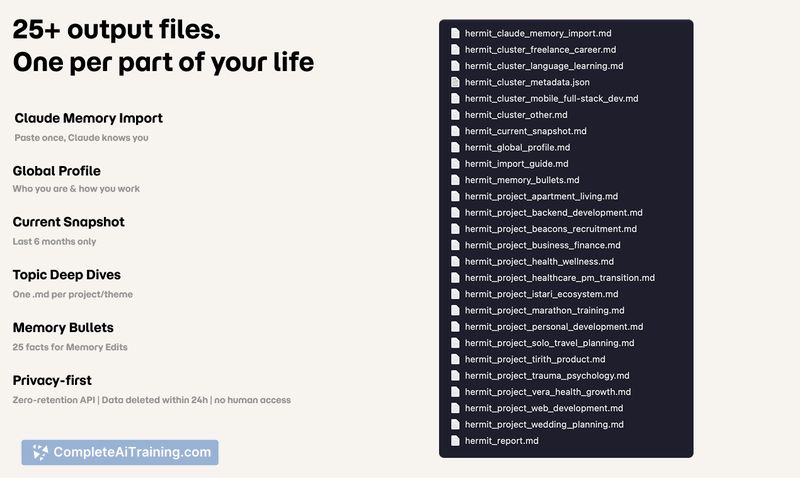Screen dimensions: 800x478
Task: Open the CompleteAiTraining.com link
Action: pyautogui.click(x=131, y=452)
